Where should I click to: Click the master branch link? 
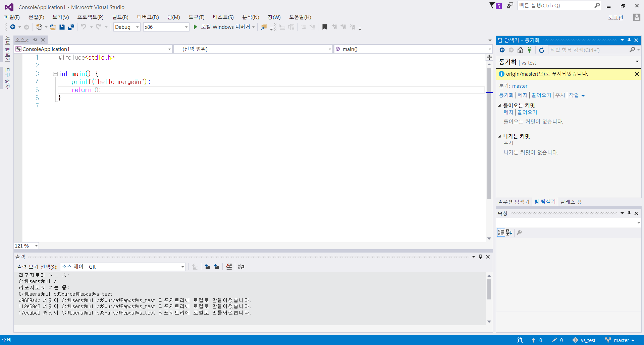coord(520,86)
